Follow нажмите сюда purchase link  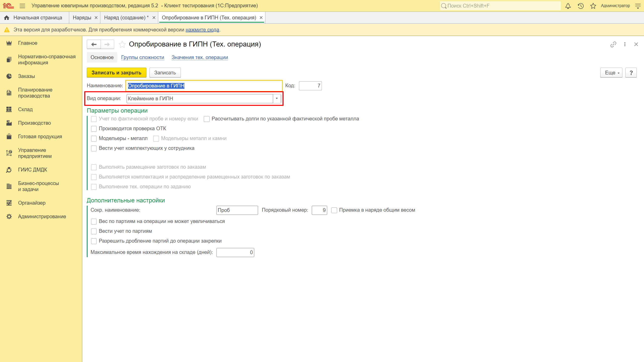point(202,30)
